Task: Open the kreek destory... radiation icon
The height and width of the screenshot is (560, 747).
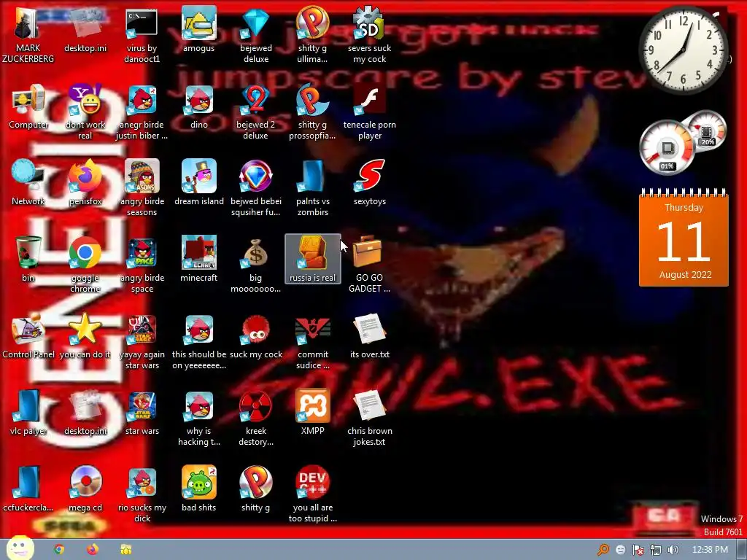Action: point(256,418)
